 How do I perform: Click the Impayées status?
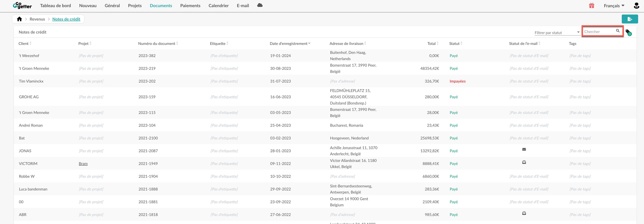click(457, 81)
